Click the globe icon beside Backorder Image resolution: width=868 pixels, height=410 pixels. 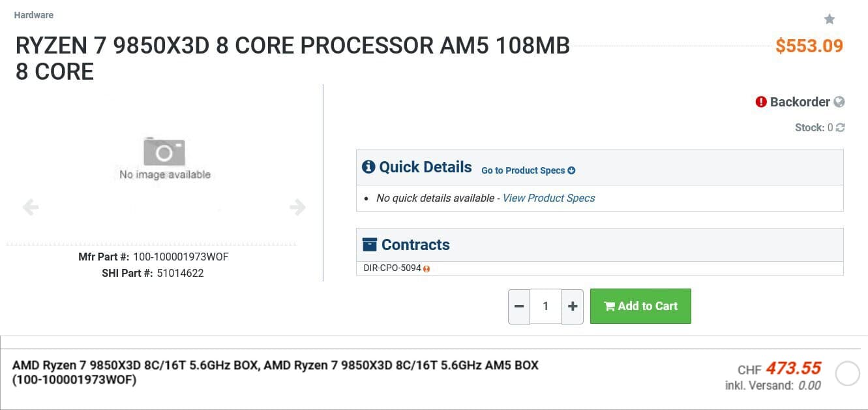839,102
